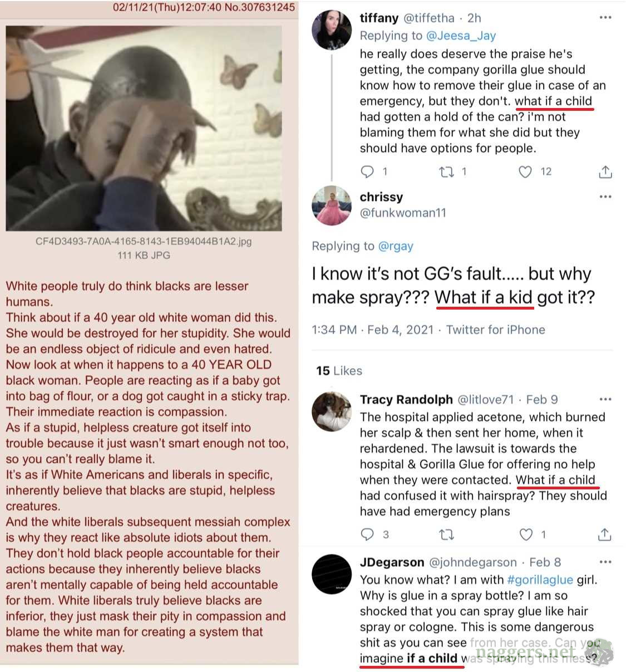Screen dimensions: 626x672
Task: Open chrissy's profile picture
Action: tap(332, 205)
